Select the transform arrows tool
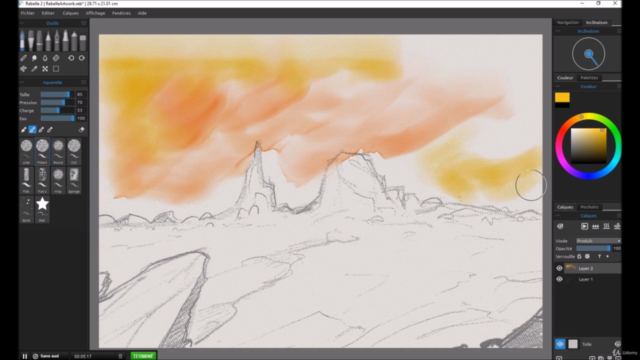This screenshot has height=360, width=640. (45, 69)
